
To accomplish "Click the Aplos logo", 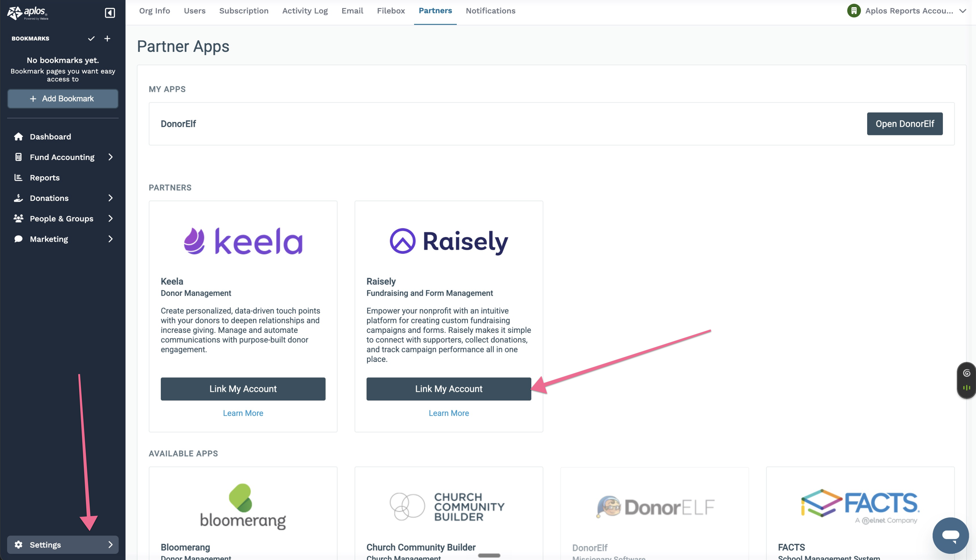I will 28,13.
